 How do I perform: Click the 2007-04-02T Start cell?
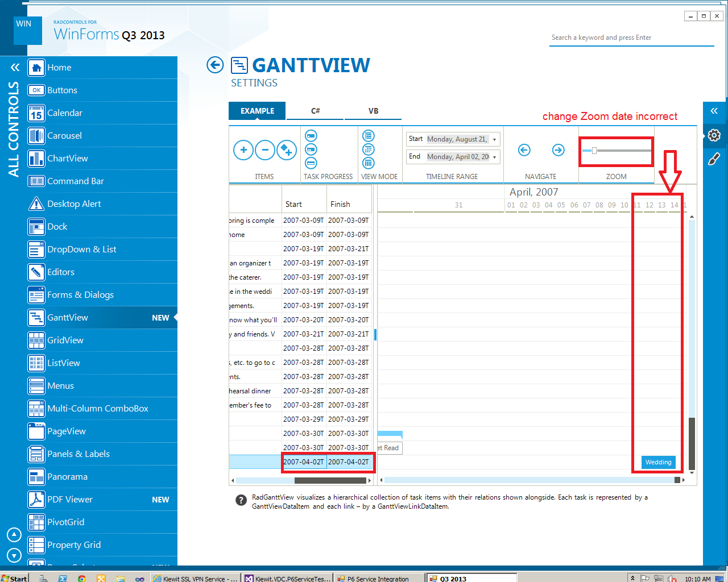pos(304,462)
